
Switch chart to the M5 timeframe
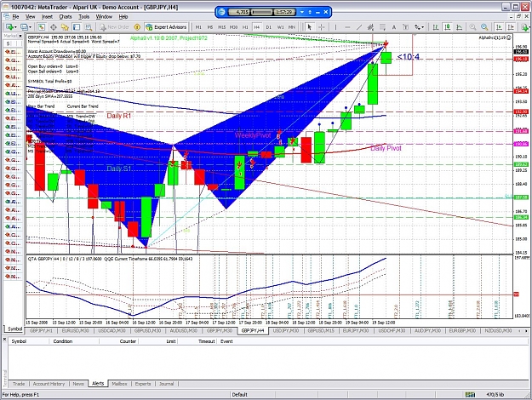210,27
